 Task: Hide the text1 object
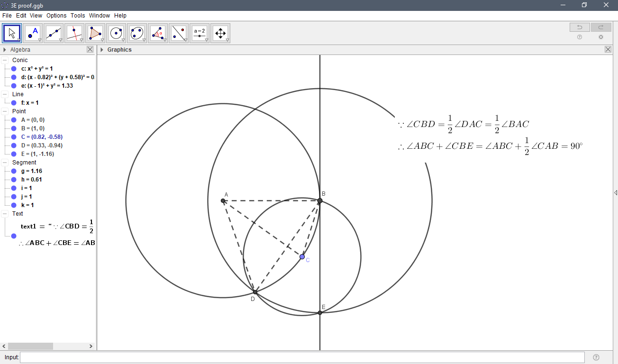[13, 236]
